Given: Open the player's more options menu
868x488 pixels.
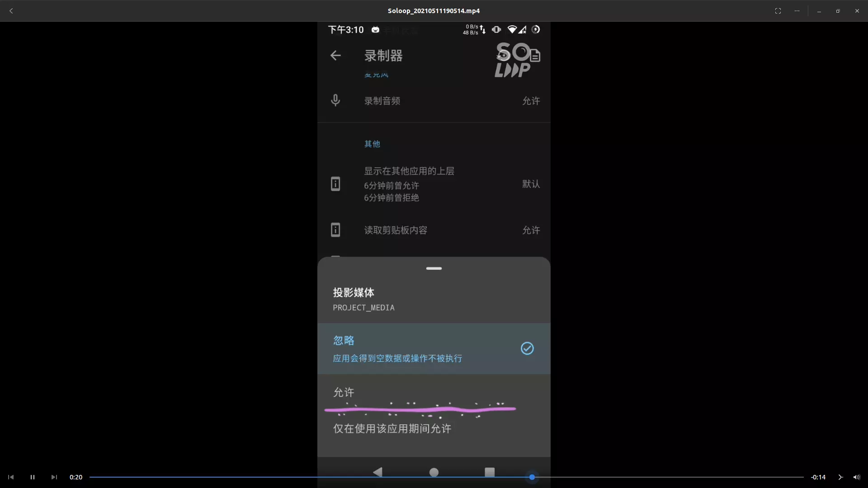Looking at the screenshot, I should point(797,11).
